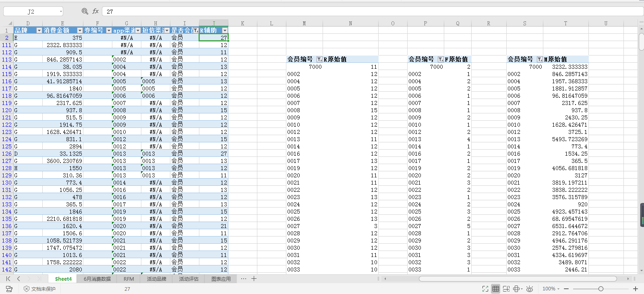Expand the Name Box dropdown arrow
The width and height of the screenshot is (644, 294).
[61, 12]
